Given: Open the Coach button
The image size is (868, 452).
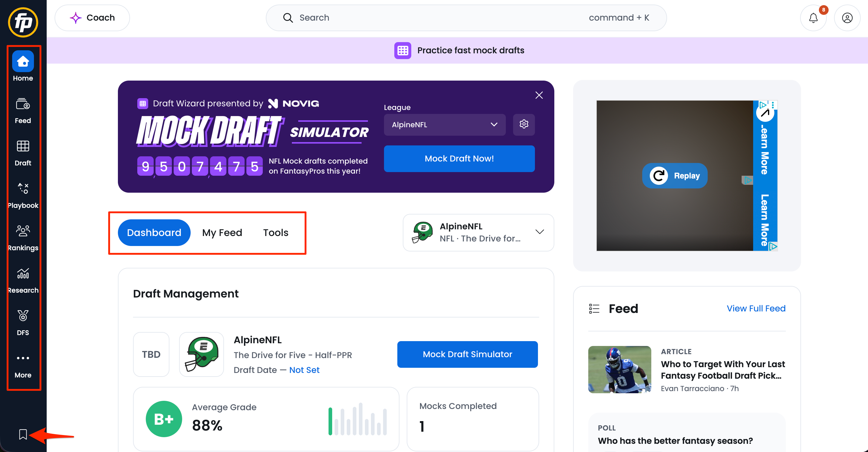Looking at the screenshot, I should [x=92, y=18].
